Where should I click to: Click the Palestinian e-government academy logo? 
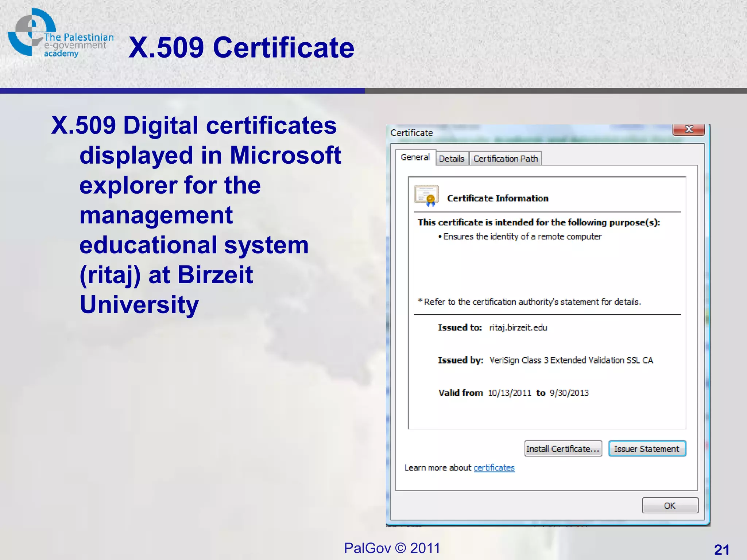(x=61, y=34)
